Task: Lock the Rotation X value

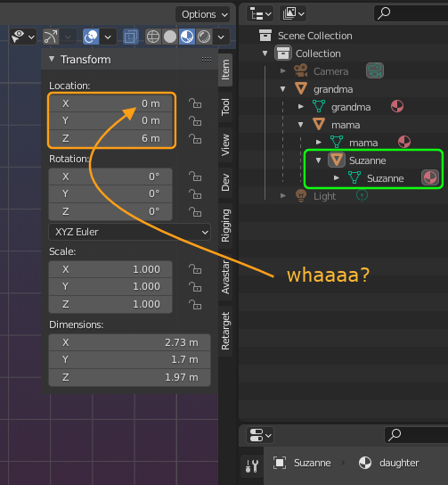Action: 195,177
